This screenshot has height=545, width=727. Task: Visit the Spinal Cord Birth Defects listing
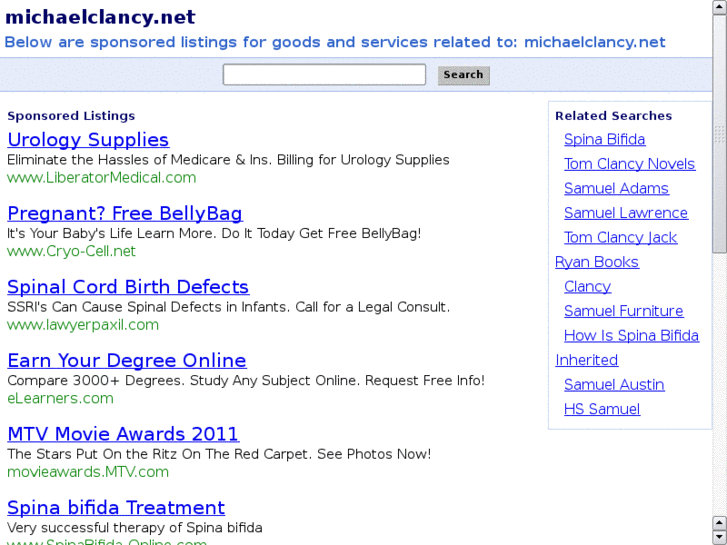pos(128,287)
